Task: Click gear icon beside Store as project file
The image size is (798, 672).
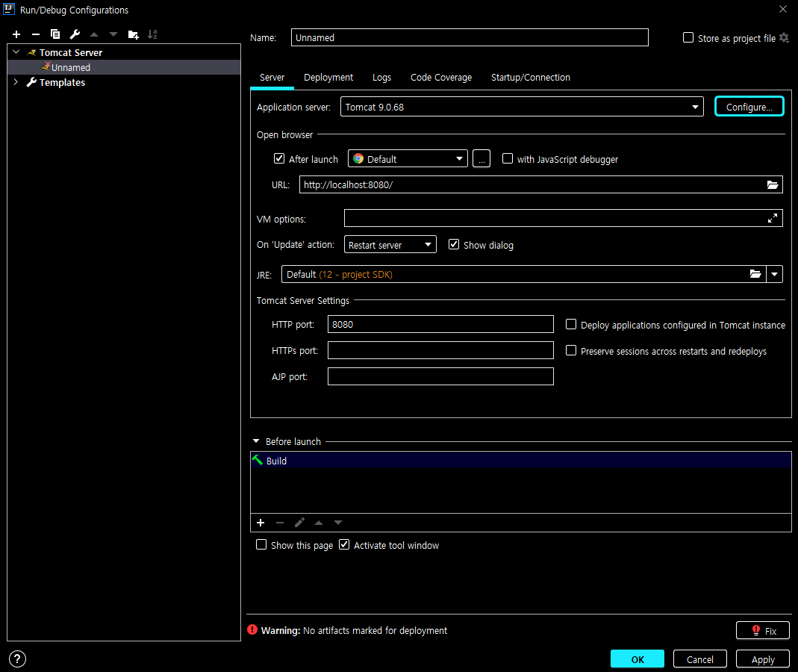Action: 785,37
